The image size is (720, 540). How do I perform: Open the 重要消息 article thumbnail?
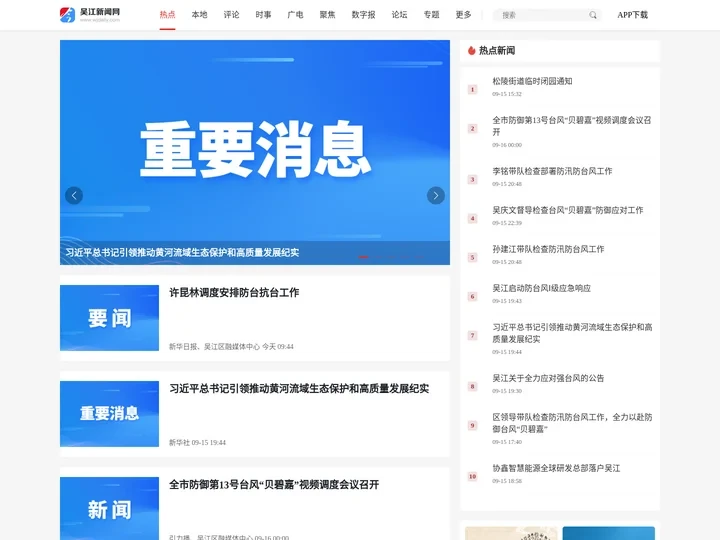[109, 414]
